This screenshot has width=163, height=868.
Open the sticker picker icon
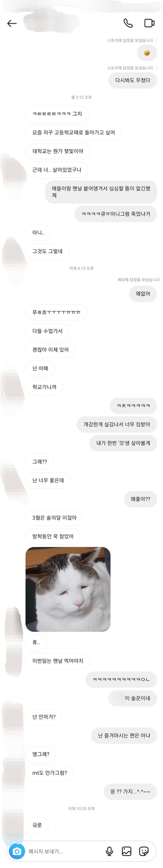coord(144,851)
